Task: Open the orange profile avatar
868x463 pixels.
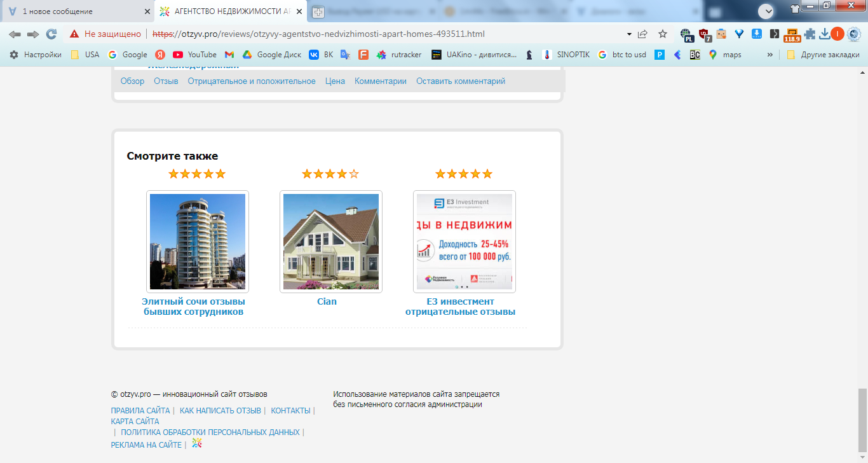Action: click(837, 34)
